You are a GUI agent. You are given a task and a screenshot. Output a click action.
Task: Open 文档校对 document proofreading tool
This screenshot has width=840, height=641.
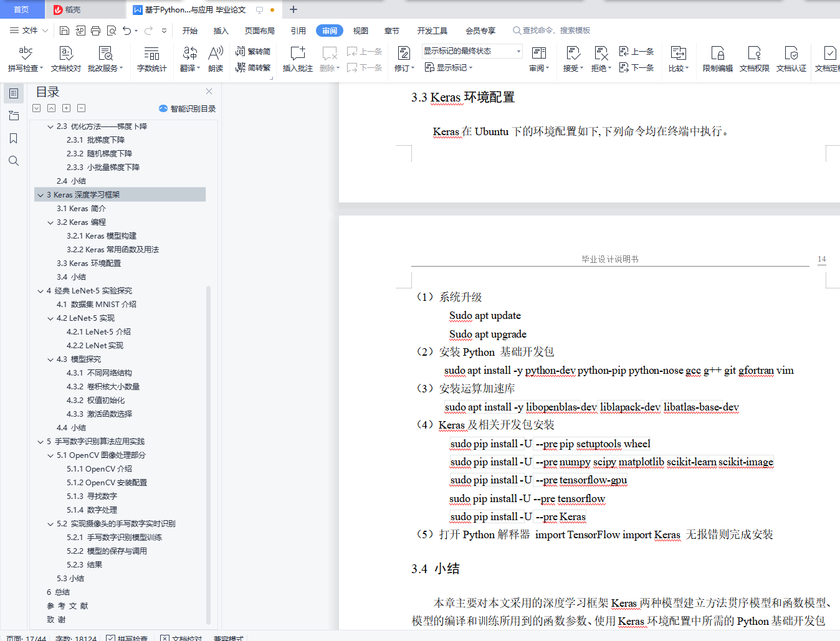66,59
